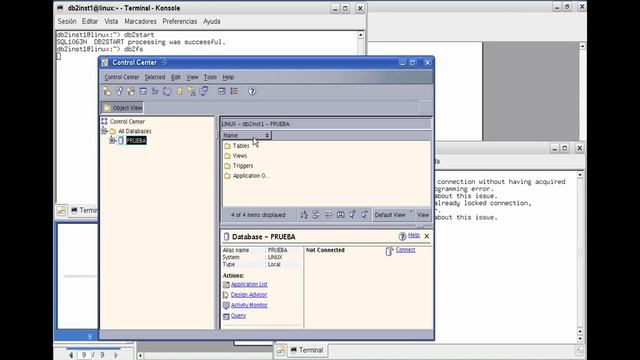Open the Sesión menu in Konsole
Viewport: 640px width, 360px height.
click(x=67, y=21)
